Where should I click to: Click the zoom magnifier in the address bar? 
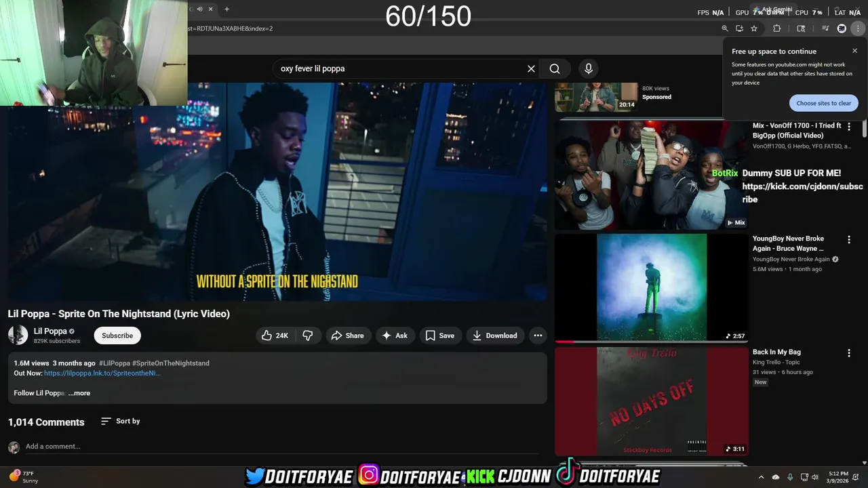(725, 28)
